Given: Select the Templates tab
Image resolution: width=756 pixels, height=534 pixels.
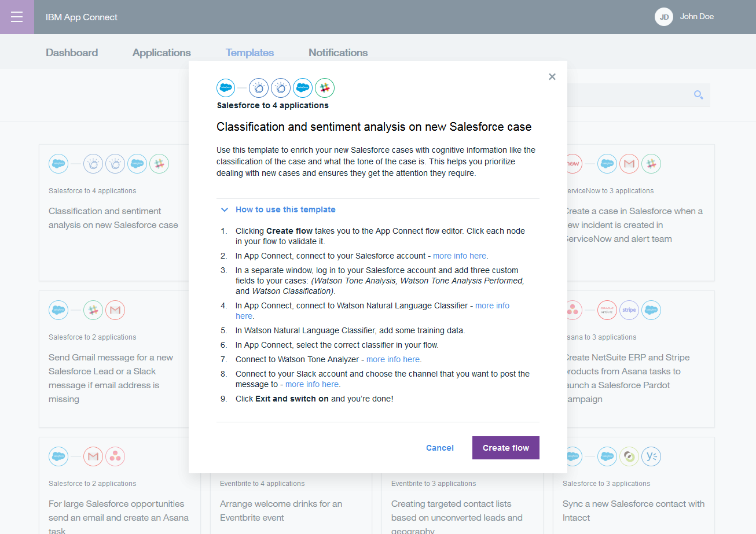Looking at the screenshot, I should pyautogui.click(x=249, y=53).
